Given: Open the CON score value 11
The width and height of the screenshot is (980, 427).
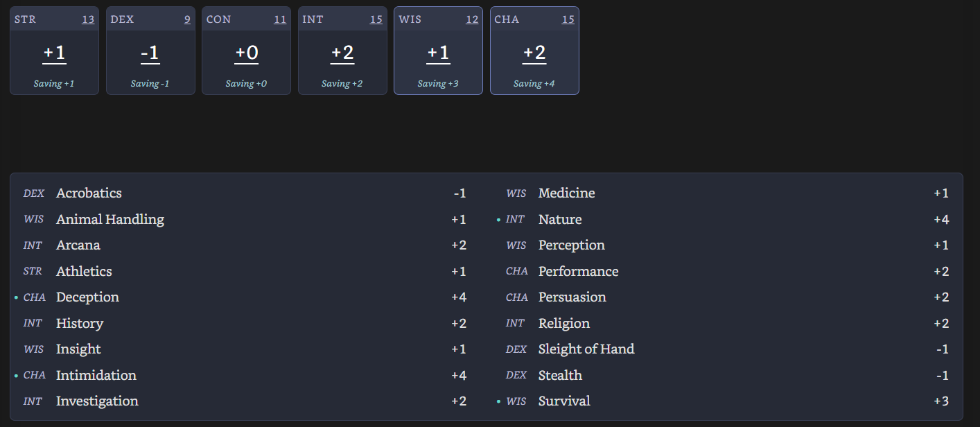Looking at the screenshot, I should click(x=280, y=19).
